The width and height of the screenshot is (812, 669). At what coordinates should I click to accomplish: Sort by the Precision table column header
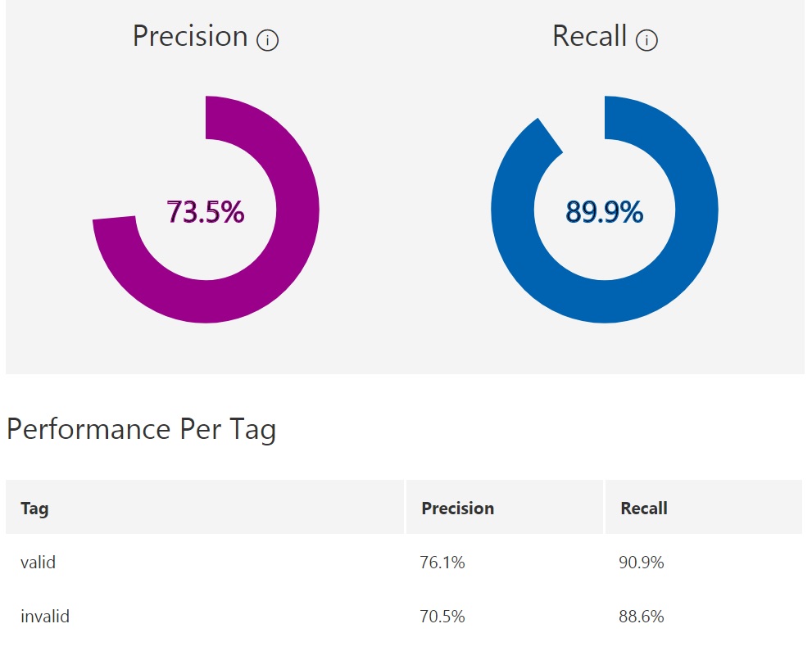[x=457, y=509]
